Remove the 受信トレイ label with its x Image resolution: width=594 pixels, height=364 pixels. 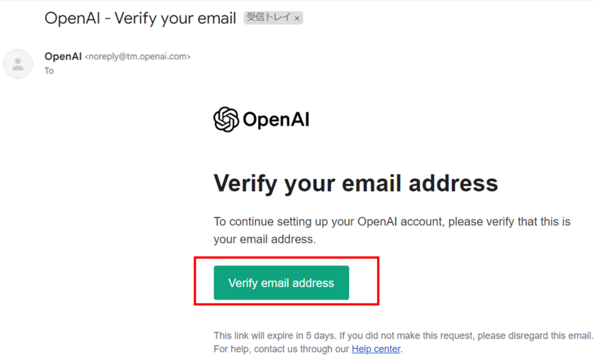pos(297,18)
